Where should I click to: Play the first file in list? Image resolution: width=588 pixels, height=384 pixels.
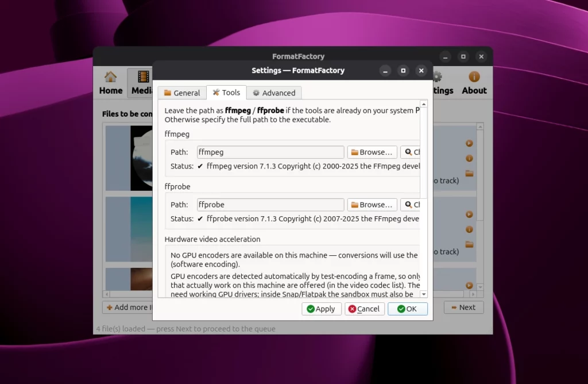469,143
